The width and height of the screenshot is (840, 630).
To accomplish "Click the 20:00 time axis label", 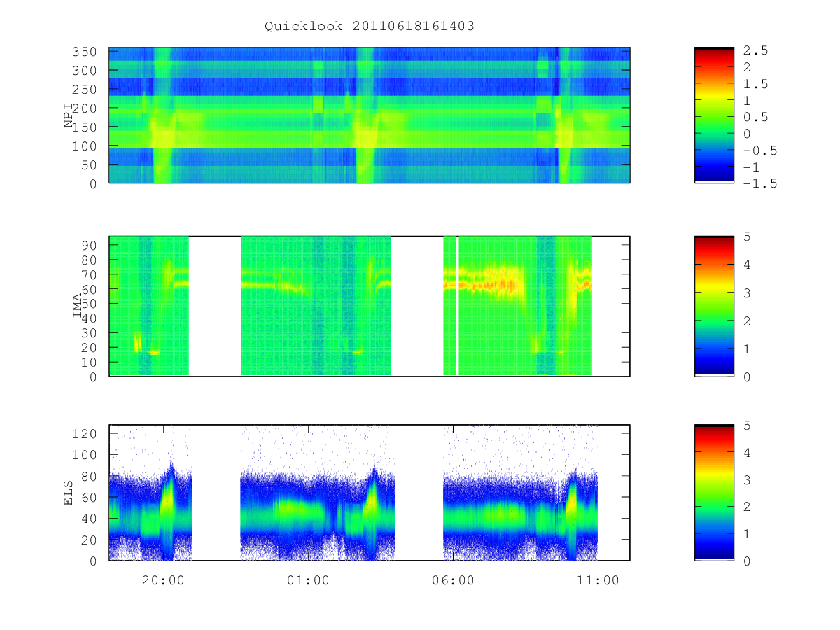I will (x=164, y=580).
